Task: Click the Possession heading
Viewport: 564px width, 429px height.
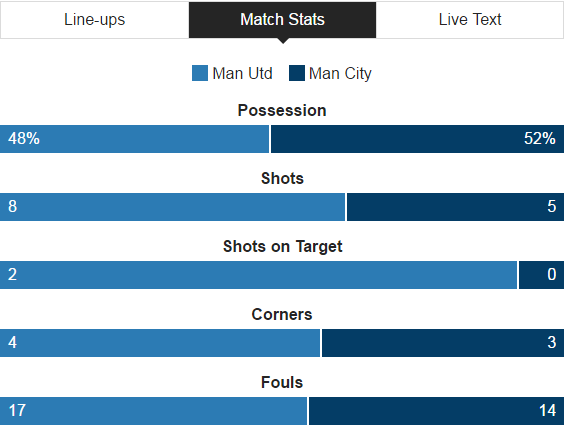Action: pyautogui.click(x=282, y=110)
